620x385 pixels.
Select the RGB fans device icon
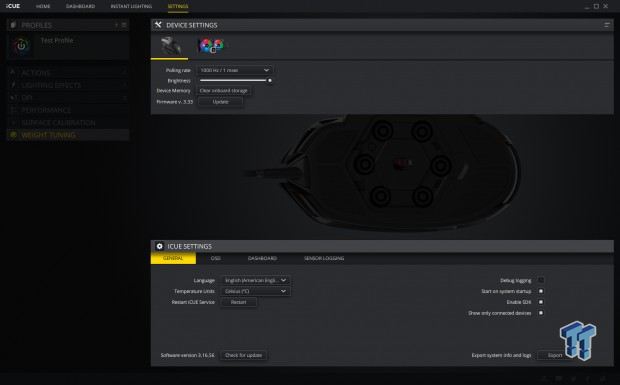point(212,45)
